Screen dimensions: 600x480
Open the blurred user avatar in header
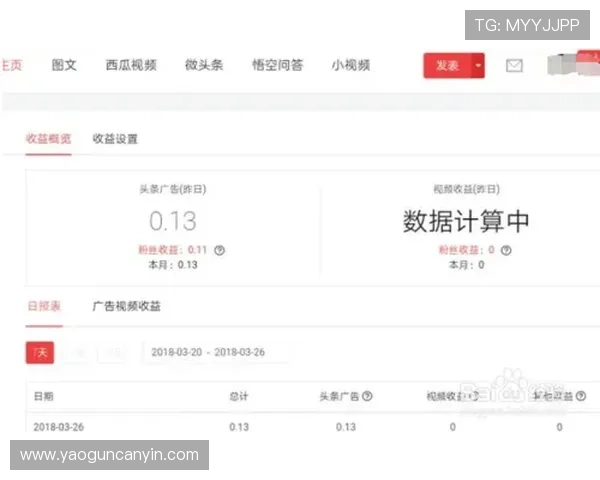573,64
